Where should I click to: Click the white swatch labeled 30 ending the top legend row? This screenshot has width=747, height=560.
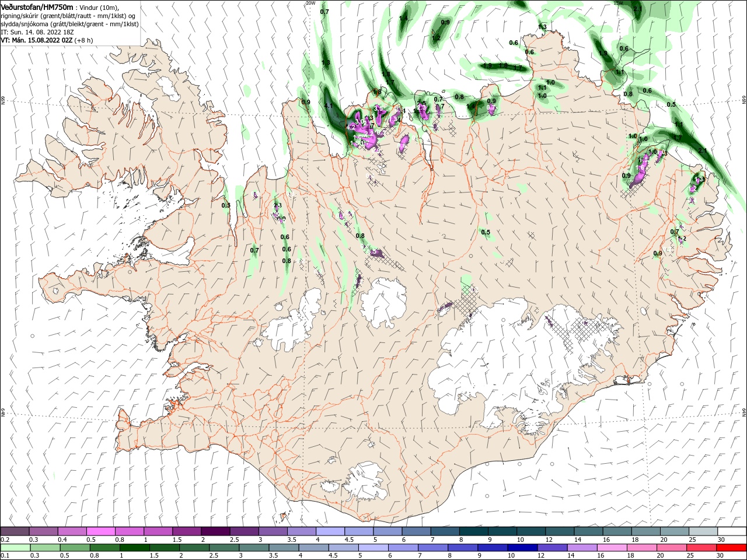(732, 531)
